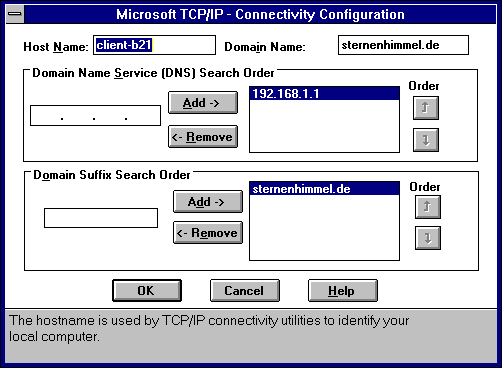The image size is (502, 368).
Task: Confirm settings with OK button
Action: point(147,291)
